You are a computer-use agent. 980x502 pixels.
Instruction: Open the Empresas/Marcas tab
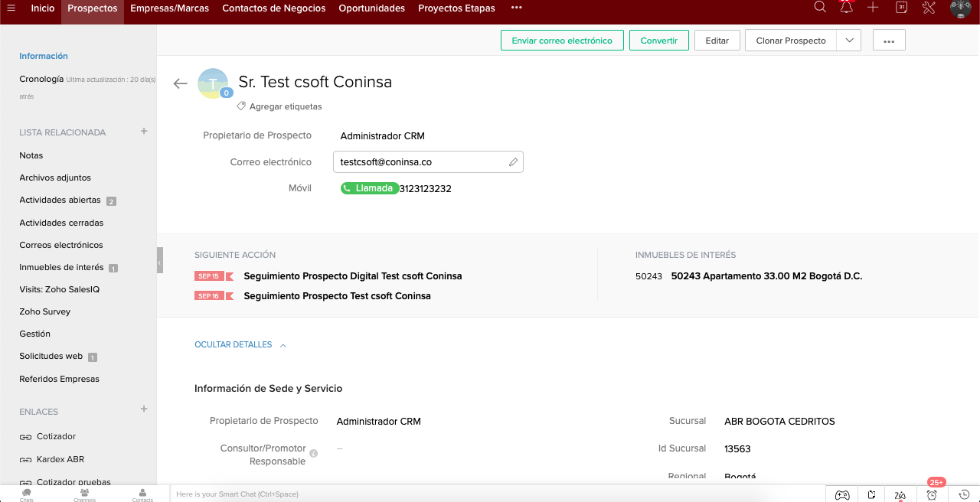169,8
